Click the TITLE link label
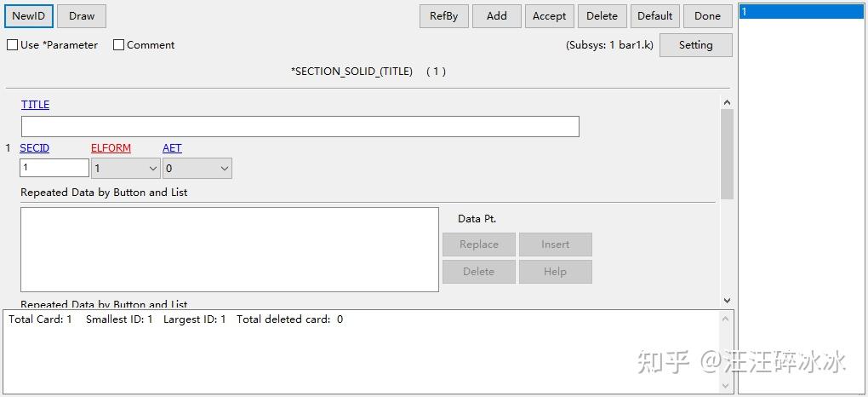This screenshot has width=868, height=397. point(35,105)
